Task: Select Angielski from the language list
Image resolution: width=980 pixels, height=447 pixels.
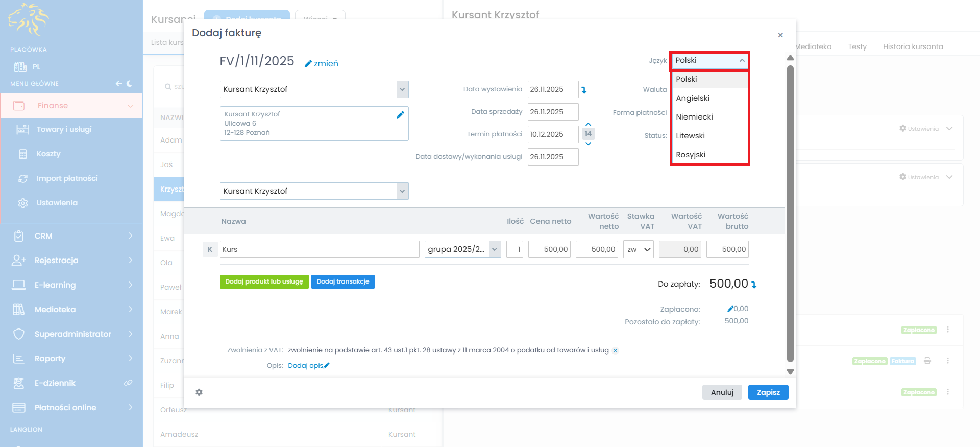Action: (x=693, y=98)
